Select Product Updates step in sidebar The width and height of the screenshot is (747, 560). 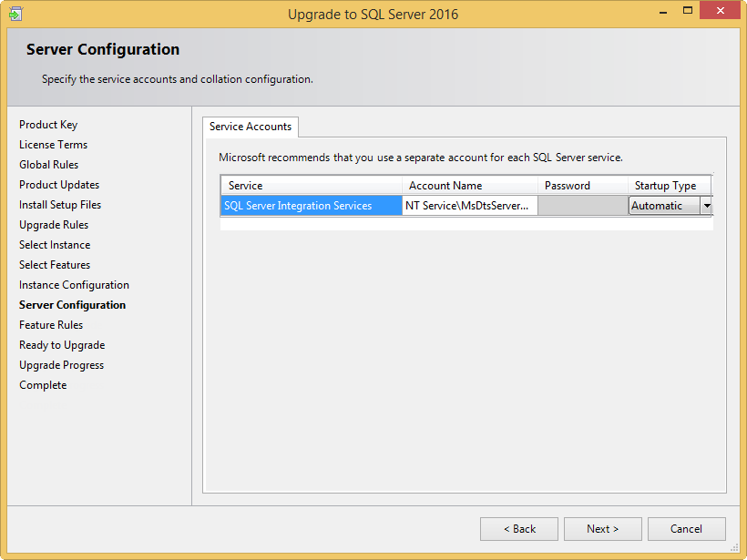click(x=59, y=185)
